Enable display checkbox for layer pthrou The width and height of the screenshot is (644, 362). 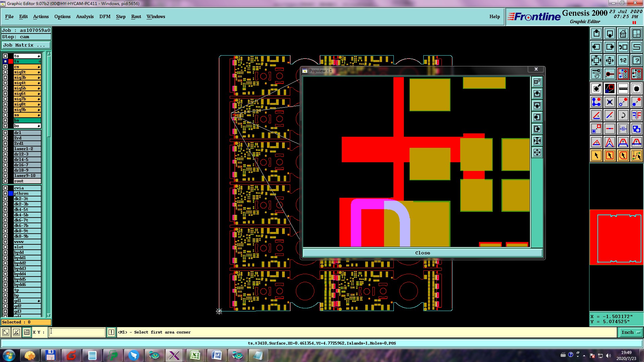click(5, 193)
